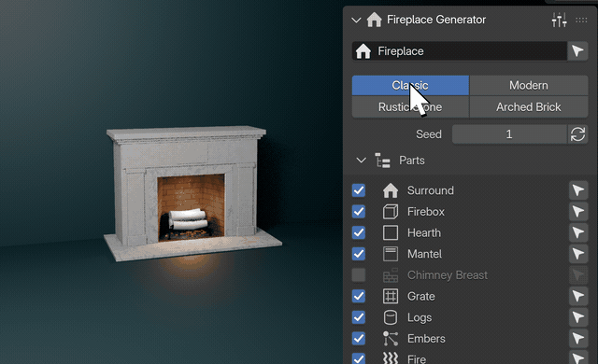Click the 'Fireplace Generator' panel title
Screen dimensions: 598x364
pyautogui.click(x=436, y=20)
